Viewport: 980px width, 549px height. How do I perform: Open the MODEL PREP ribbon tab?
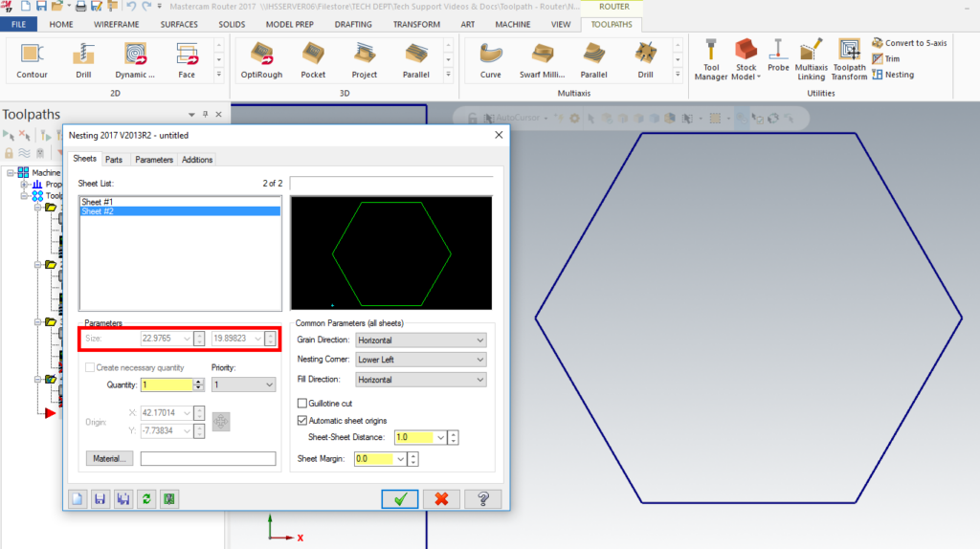click(289, 24)
